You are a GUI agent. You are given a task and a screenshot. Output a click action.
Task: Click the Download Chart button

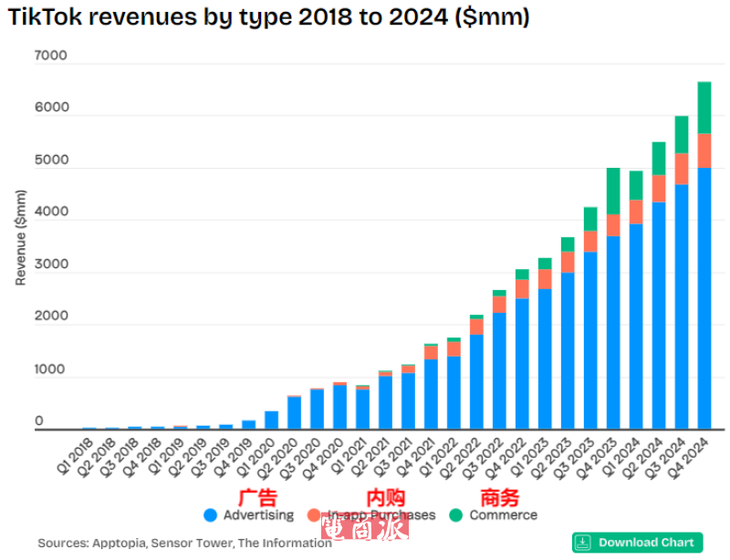[637, 542]
